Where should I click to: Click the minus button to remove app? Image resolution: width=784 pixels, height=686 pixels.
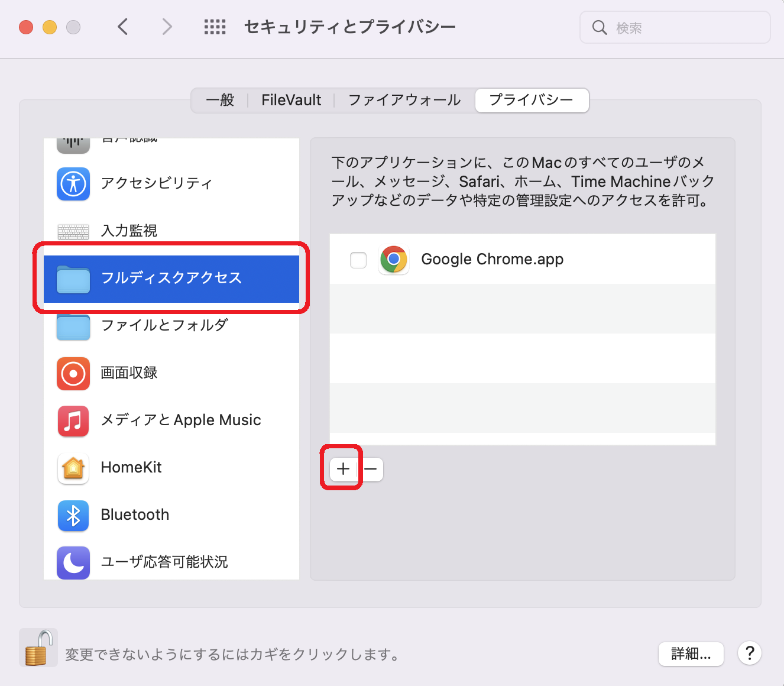click(371, 470)
